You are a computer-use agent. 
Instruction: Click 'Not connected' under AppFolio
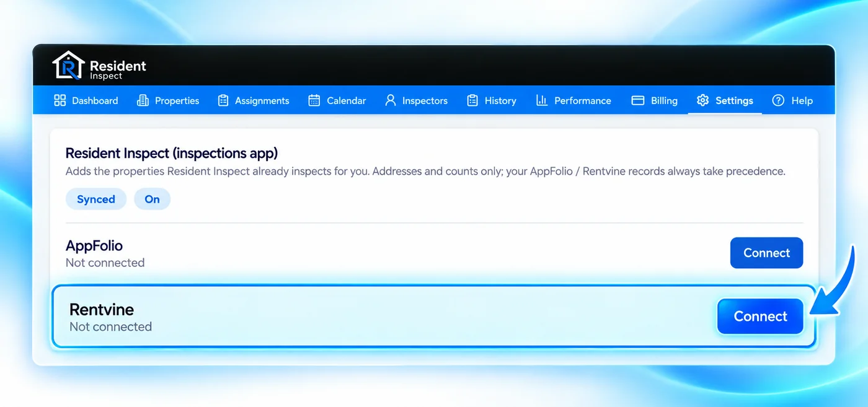pos(105,263)
